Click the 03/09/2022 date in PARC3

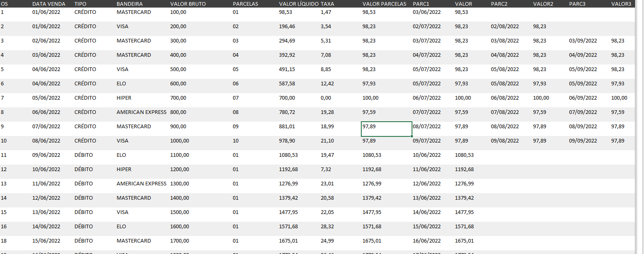tap(583, 41)
